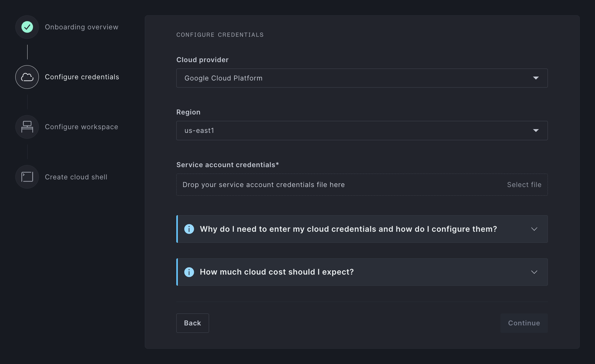
Task: Click the desk icon for Configure workspace
Action: click(27, 127)
